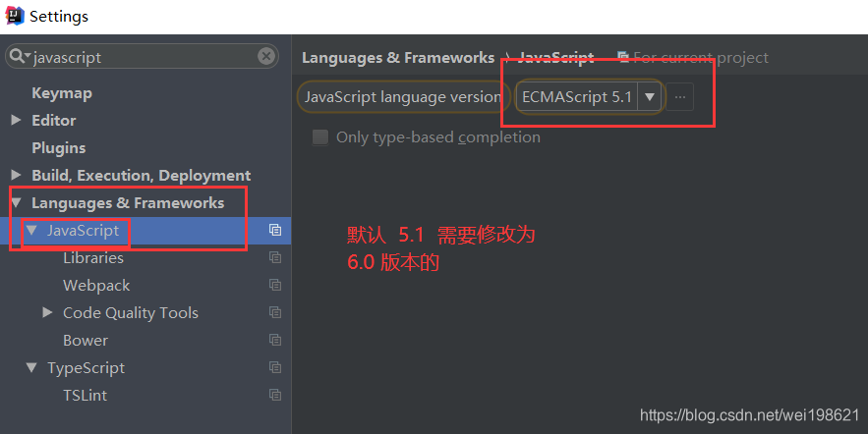Click project-level icon on Bower row
The image size is (868, 434).
point(275,340)
